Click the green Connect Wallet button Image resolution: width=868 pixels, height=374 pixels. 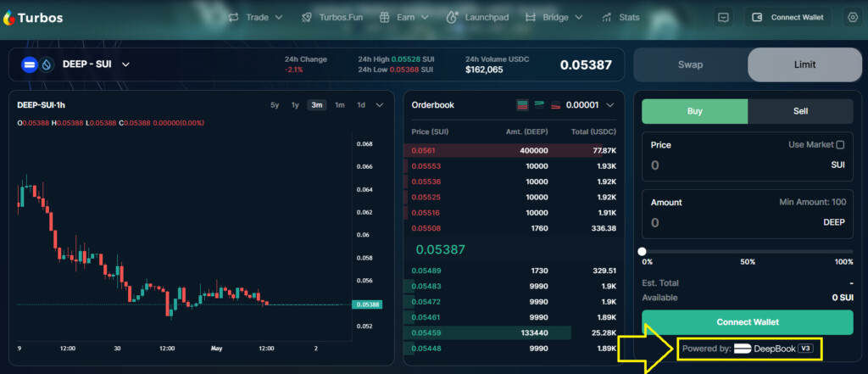pyautogui.click(x=748, y=322)
